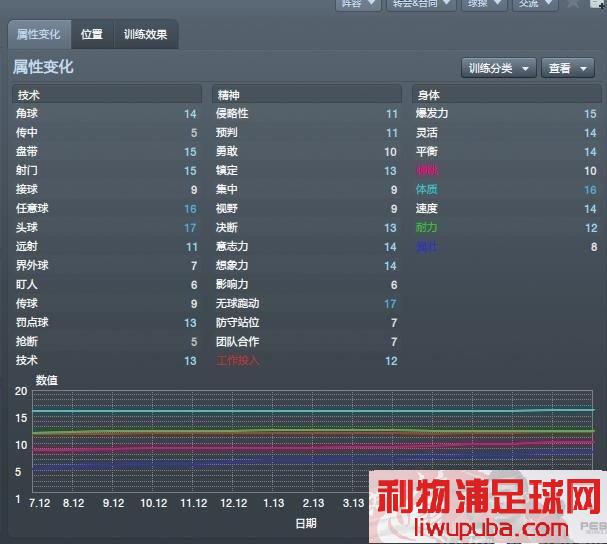
Task: Select the 决断 attribute row
Action: [307, 227]
